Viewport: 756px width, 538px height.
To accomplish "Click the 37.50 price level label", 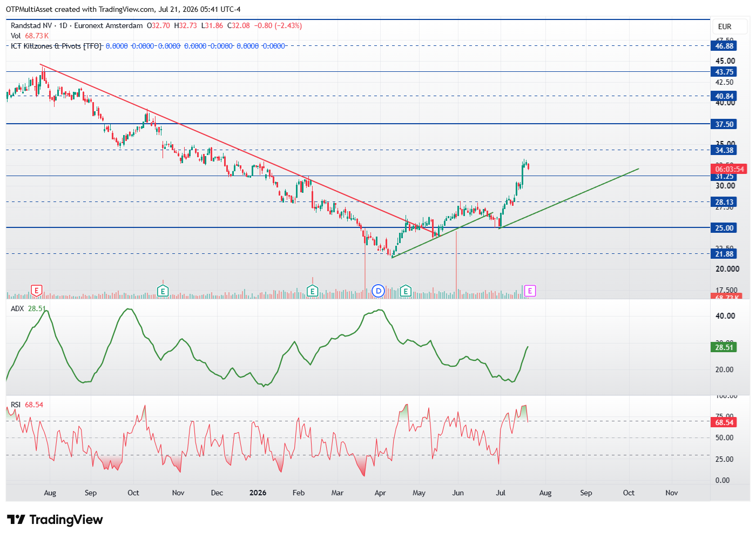I will (724, 124).
